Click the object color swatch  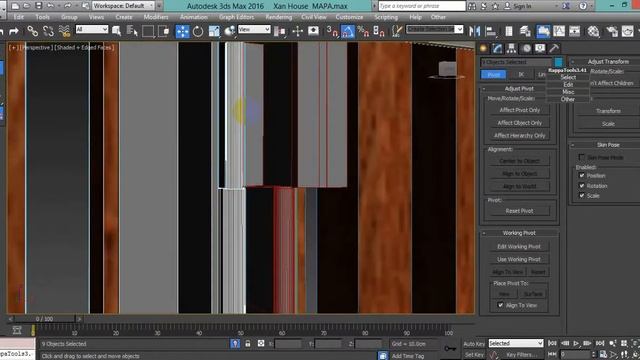tap(558, 62)
